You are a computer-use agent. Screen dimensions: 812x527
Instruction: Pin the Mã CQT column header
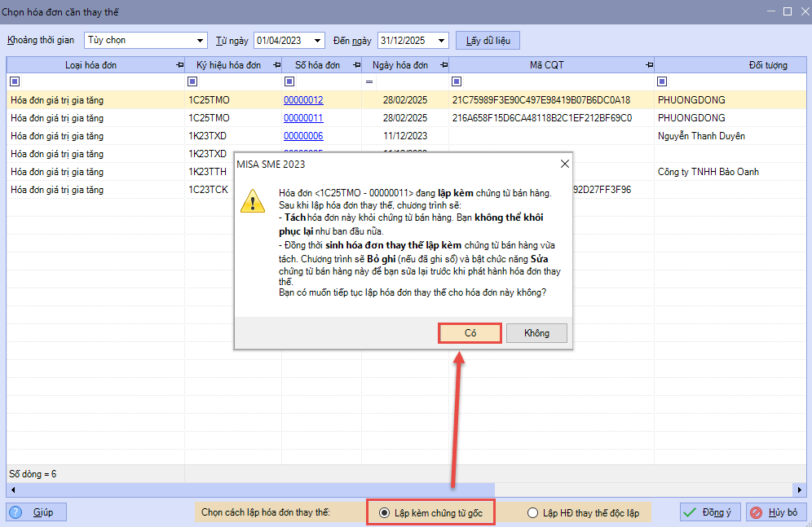pos(649,65)
